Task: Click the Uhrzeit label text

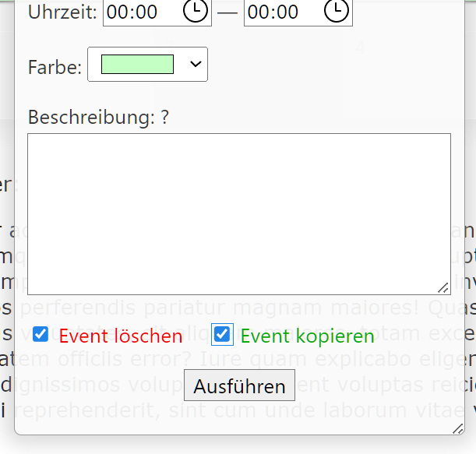Action: [x=62, y=12]
